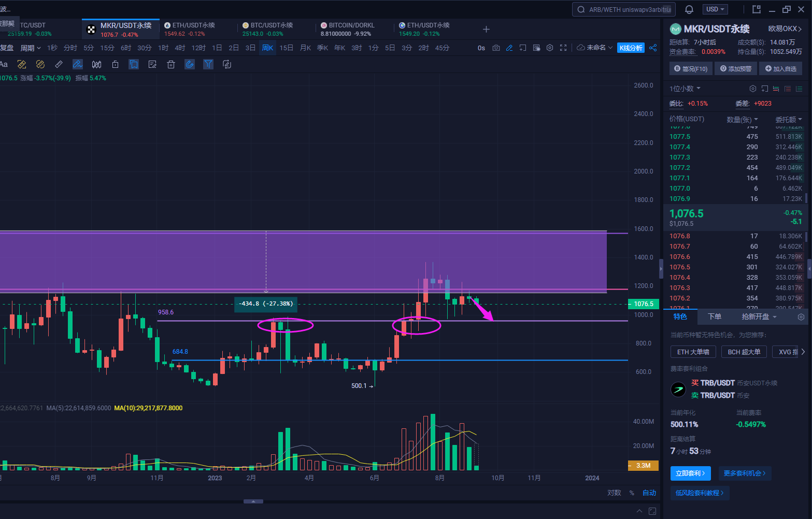Click the 简况(F10) button
The height and width of the screenshot is (519, 812).
691,68
